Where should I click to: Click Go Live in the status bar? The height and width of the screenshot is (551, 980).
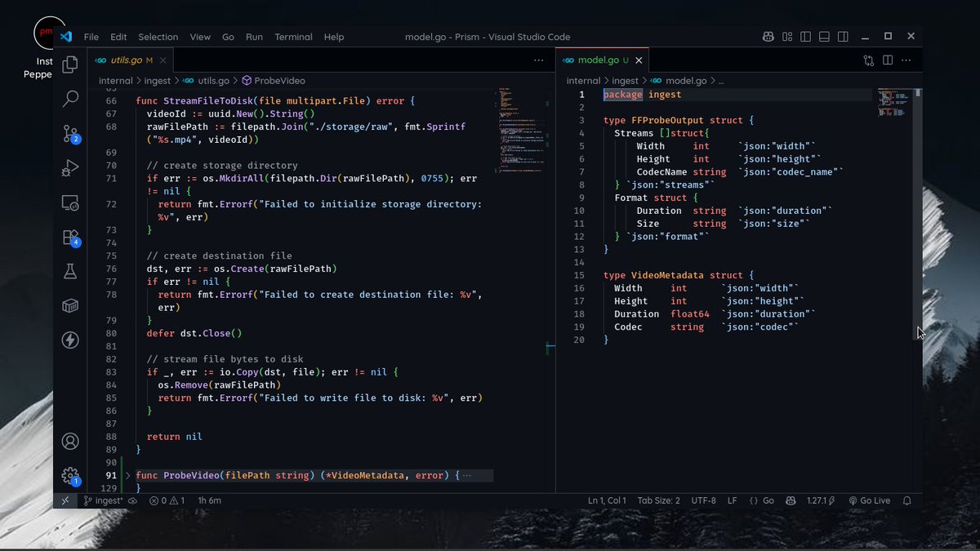(870, 500)
